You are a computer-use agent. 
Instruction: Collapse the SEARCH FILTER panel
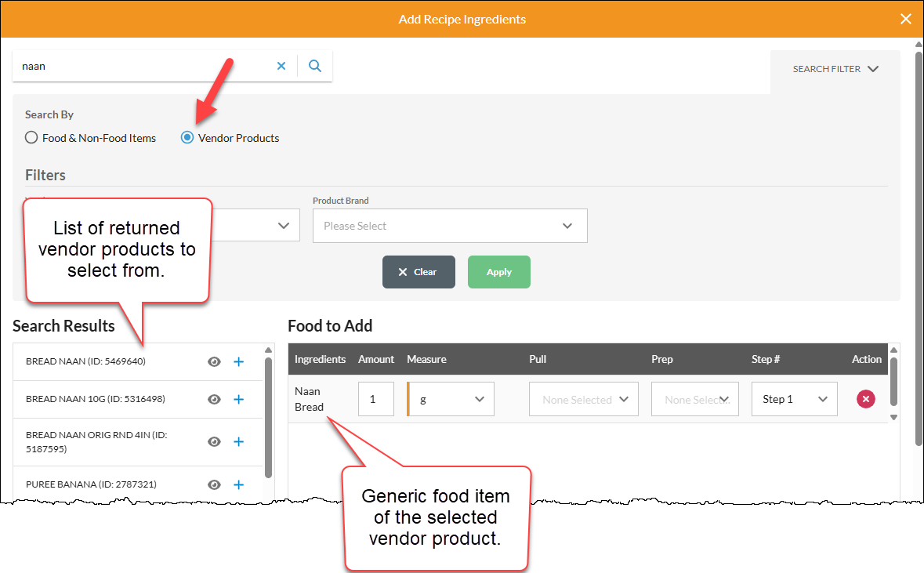pyautogui.click(x=835, y=69)
